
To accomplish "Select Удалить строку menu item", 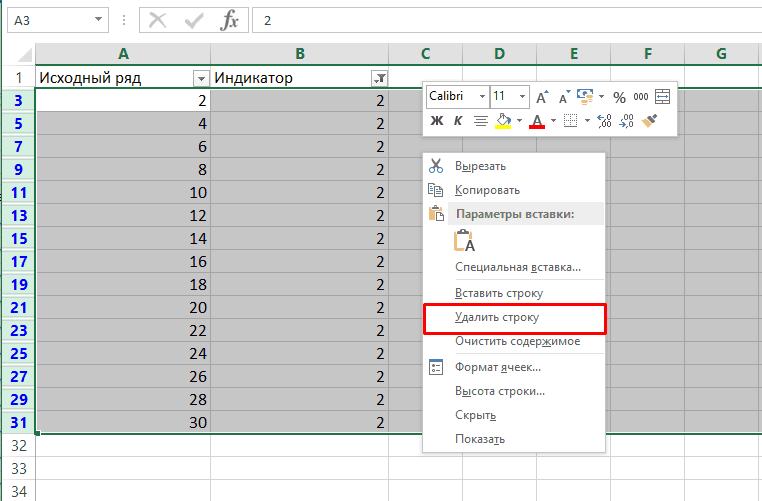I will 515,318.
